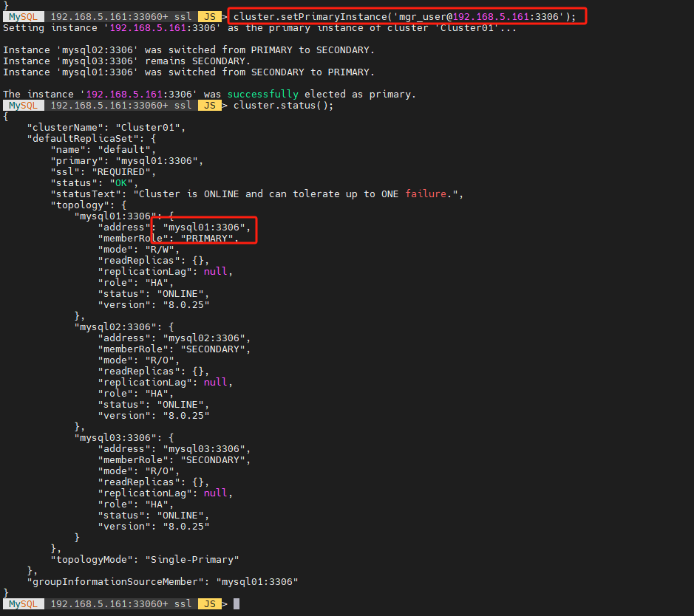
Task: Click green 'successfully' word in output
Action: click(263, 95)
